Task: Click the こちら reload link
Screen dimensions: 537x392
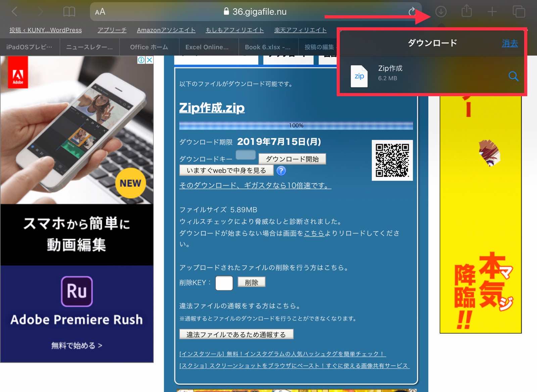Action: tap(314, 233)
